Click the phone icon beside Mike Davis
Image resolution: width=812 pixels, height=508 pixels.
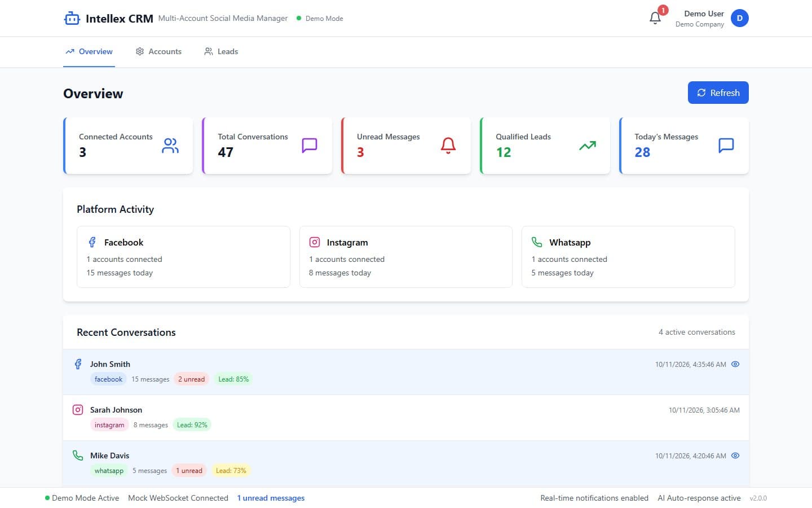click(x=78, y=456)
